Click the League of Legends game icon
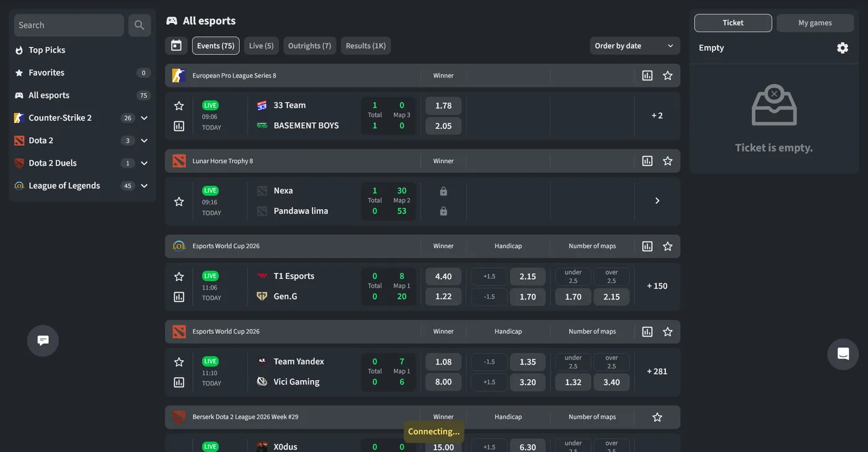 [19, 186]
